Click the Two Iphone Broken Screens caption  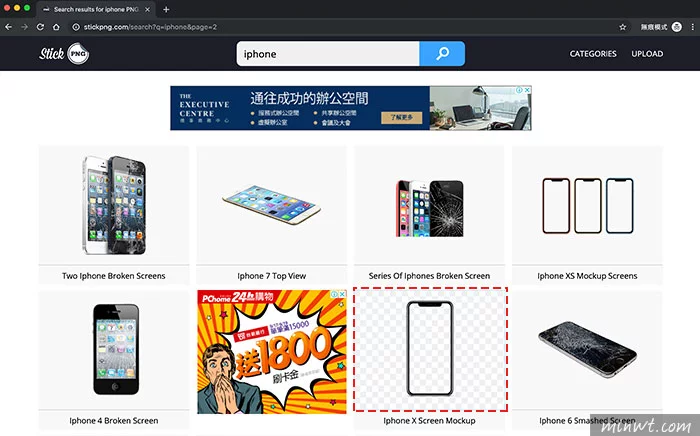pos(114,276)
